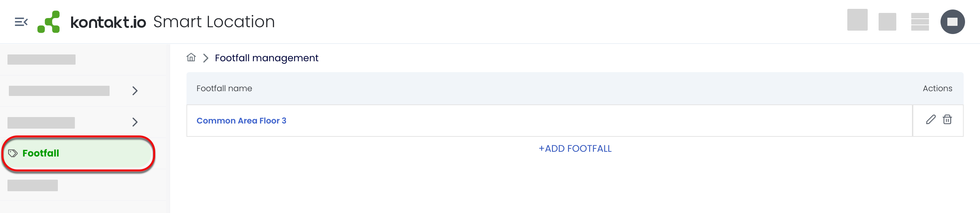Viewport: 980px width, 213px height.
Task: Click the striped gray icon in the header
Action: pyautogui.click(x=920, y=22)
